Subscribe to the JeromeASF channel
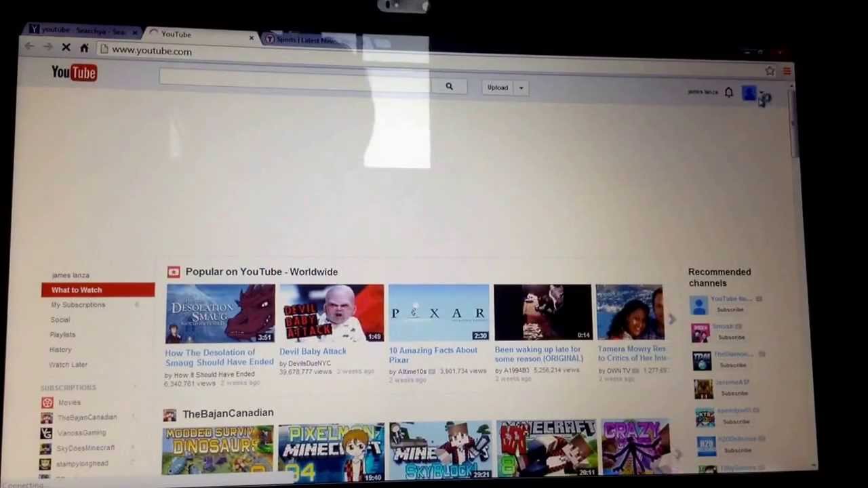 pyautogui.click(x=734, y=393)
